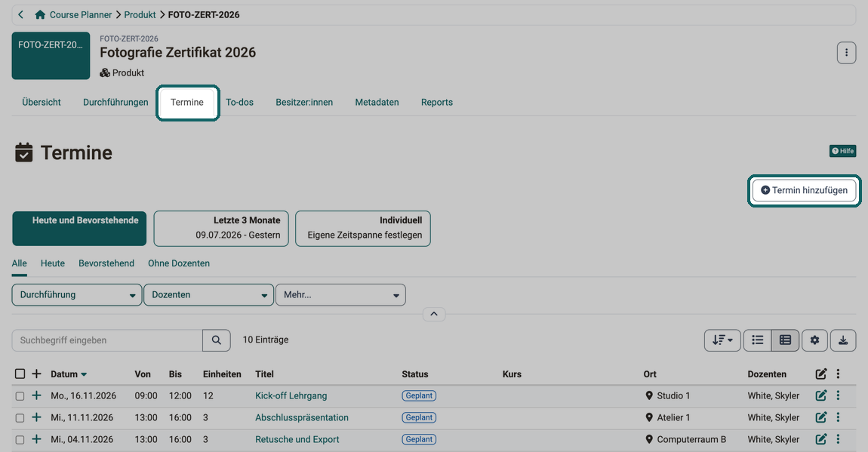Click the location pin next to Atelier 1
The image size is (868, 452).
click(x=649, y=417)
